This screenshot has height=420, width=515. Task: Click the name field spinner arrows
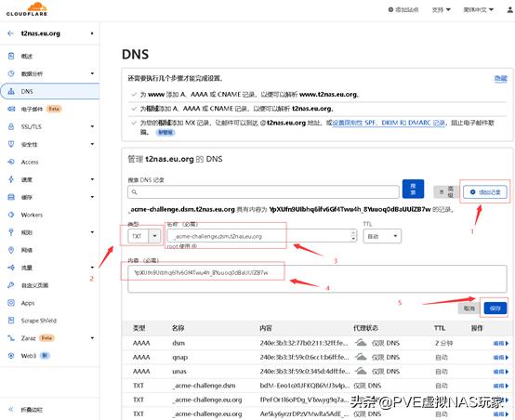coord(353,236)
